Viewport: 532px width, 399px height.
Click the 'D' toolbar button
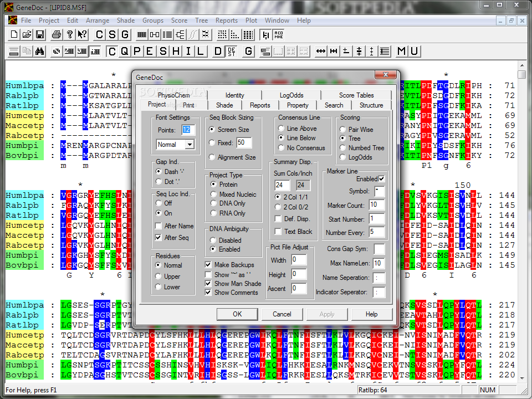click(x=218, y=51)
